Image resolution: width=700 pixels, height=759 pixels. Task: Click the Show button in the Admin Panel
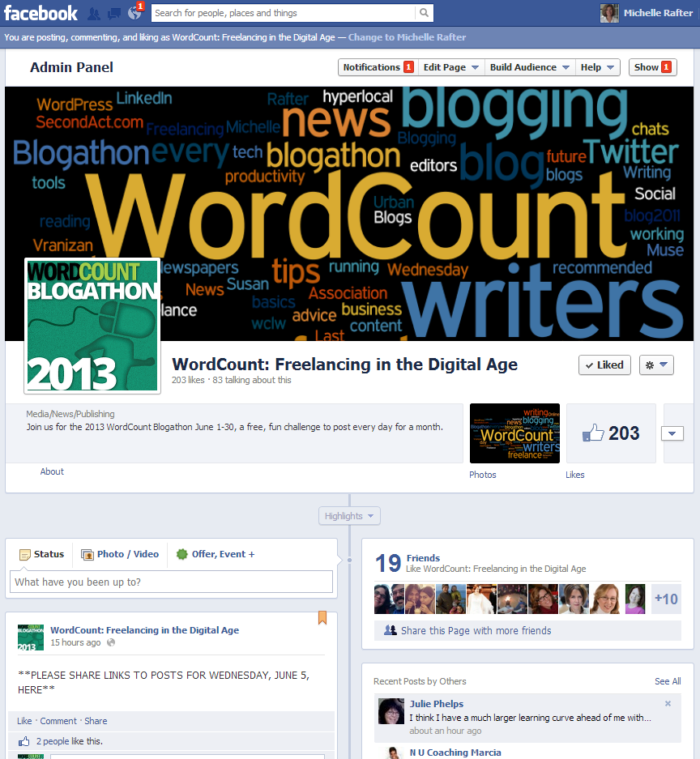tap(652, 67)
